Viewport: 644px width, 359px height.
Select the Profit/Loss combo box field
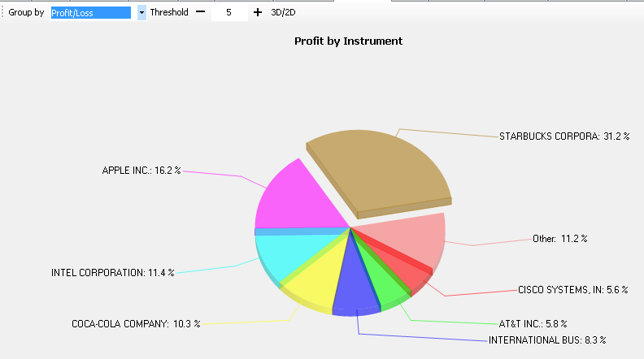point(91,13)
